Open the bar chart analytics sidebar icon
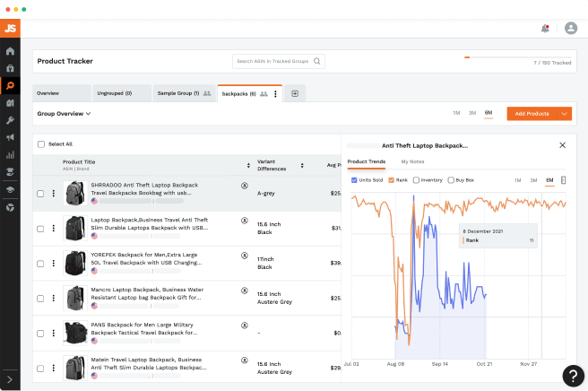The width and height of the screenshot is (588, 391). click(x=10, y=154)
